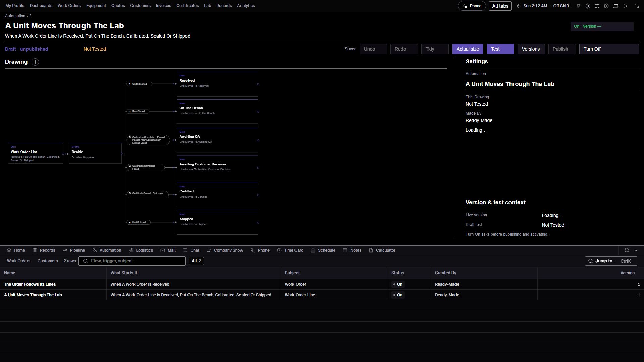This screenshot has height=362, width=644.
Task: Select the Shipped move node
Action: 218,222
